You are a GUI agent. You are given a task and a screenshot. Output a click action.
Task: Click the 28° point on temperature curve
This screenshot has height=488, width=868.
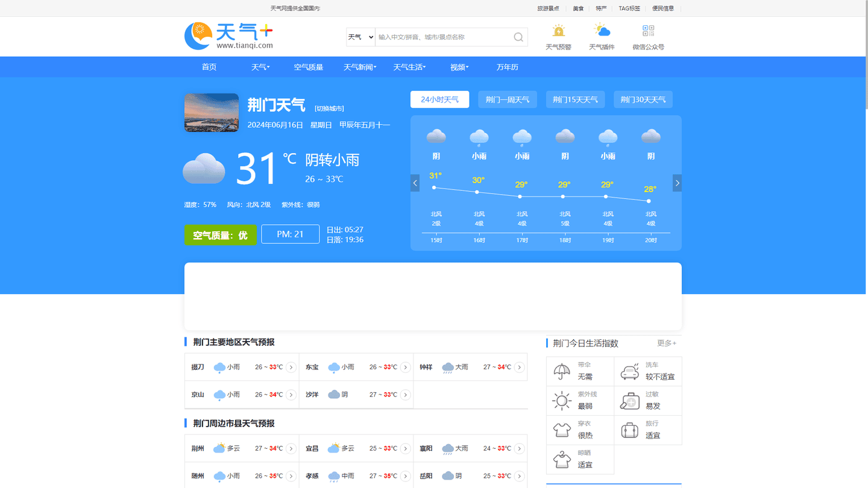click(649, 201)
